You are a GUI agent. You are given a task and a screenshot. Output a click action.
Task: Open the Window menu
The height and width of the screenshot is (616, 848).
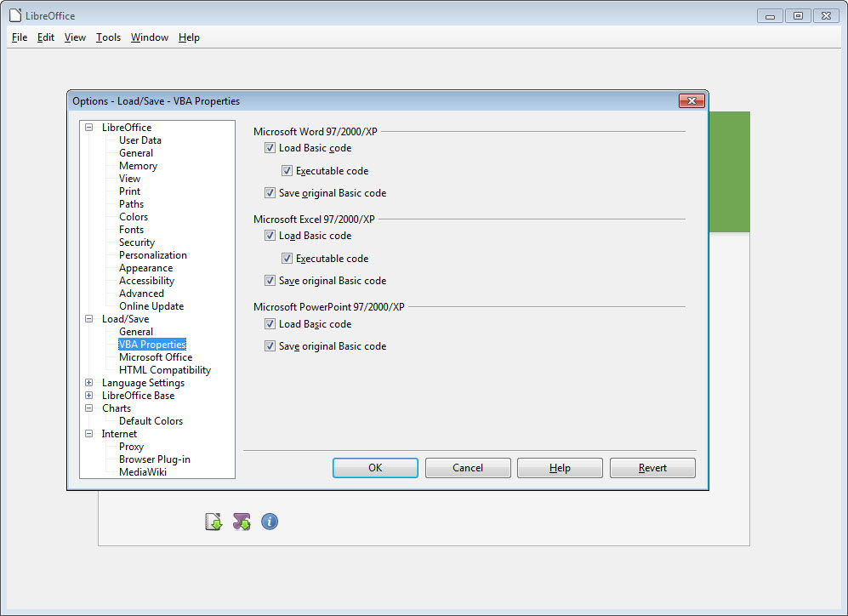tap(150, 37)
